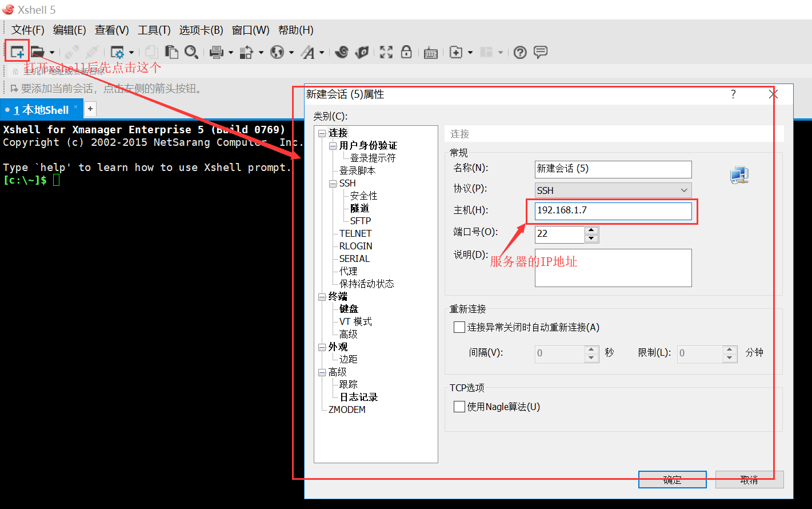The width and height of the screenshot is (812, 509).
Task: Select TELNET in category tree
Action: point(355,233)
